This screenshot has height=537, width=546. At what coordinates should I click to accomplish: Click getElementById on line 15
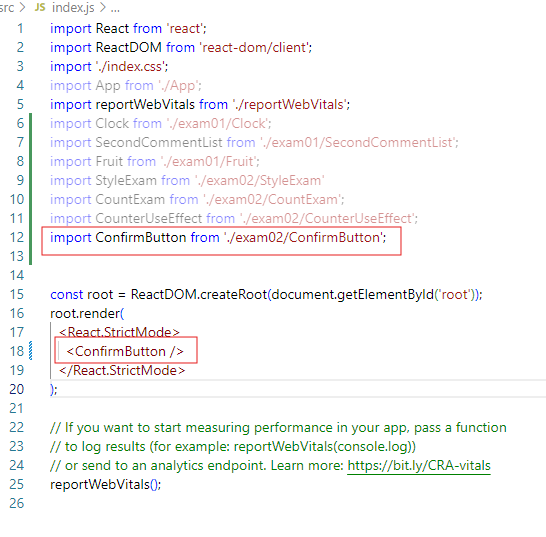386,295
